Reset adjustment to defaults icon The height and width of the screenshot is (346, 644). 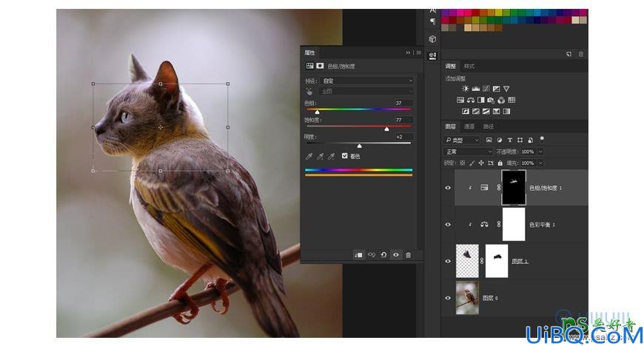tap(383, 255)
